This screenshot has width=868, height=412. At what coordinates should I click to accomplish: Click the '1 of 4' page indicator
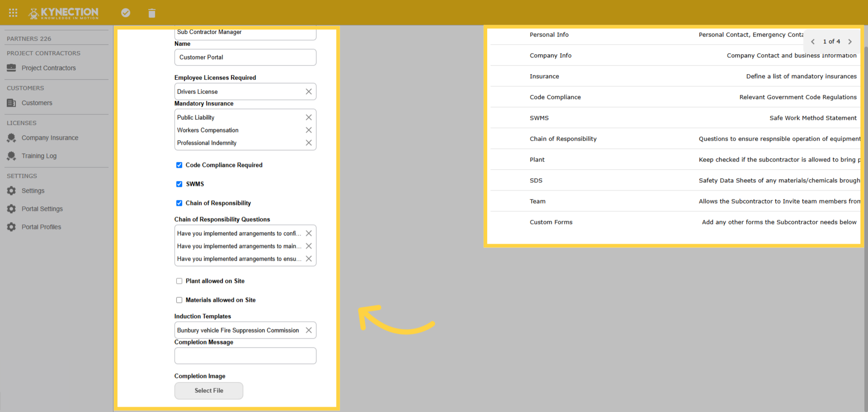(831, 42)
